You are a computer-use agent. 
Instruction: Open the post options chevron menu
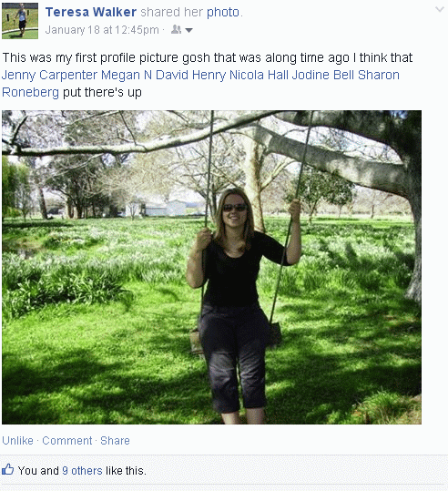pos(440,9)
